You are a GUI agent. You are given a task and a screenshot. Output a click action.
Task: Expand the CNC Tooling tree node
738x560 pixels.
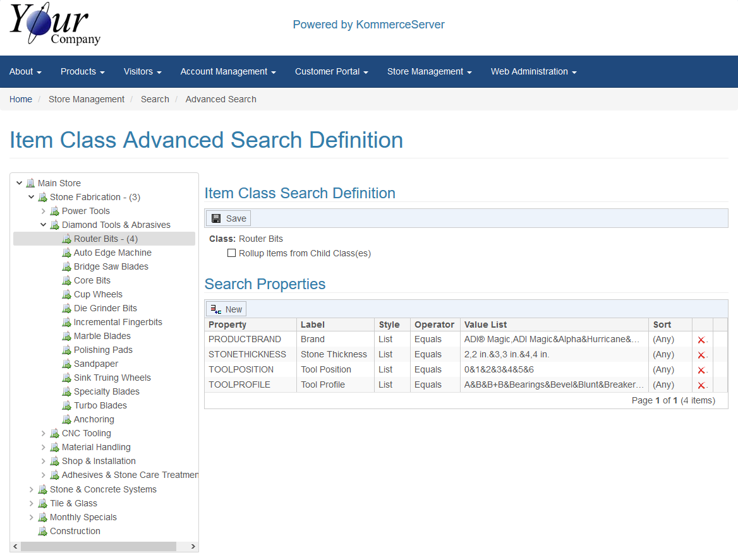coord(44,433)
